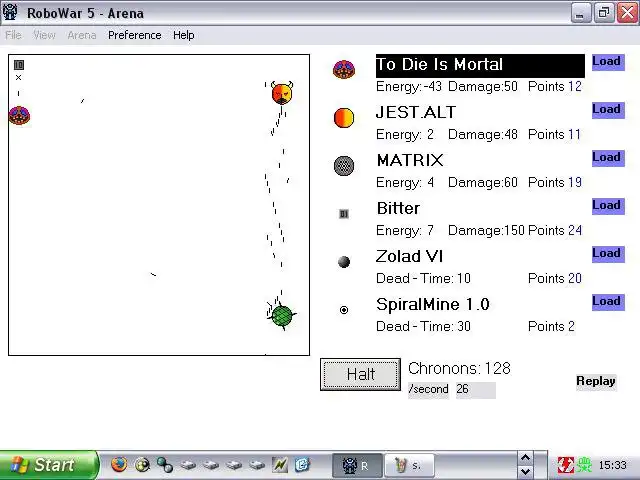Select the Bitter robot name
Screen dimensions: 640x480
point(398,208)
